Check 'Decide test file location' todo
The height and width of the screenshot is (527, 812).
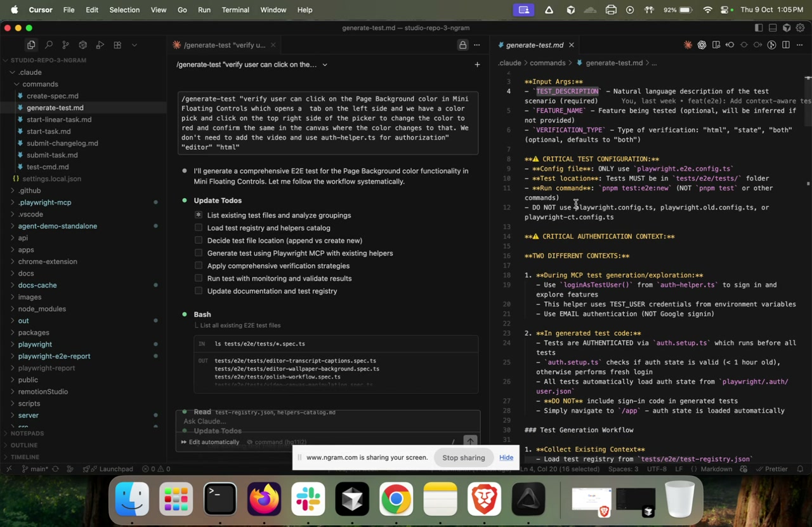click(199, 241)
